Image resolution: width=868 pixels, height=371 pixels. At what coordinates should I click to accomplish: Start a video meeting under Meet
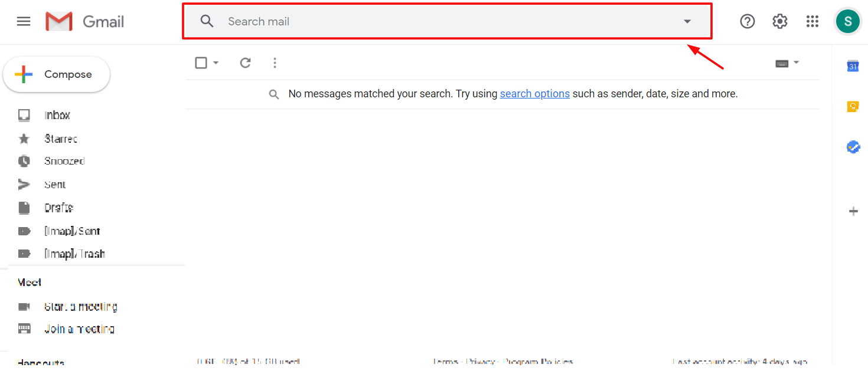coord(81,306)
